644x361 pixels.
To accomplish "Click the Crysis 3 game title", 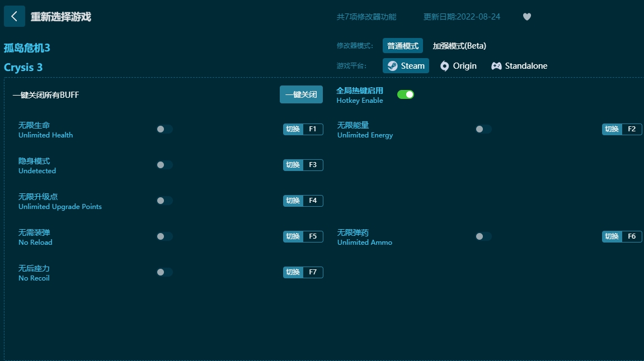I will coord(23,67).
